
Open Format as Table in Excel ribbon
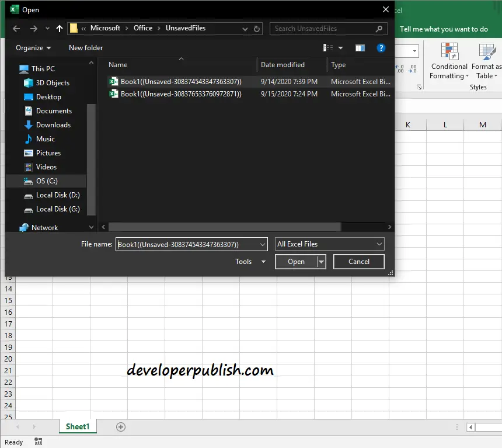tap(487, 61)
